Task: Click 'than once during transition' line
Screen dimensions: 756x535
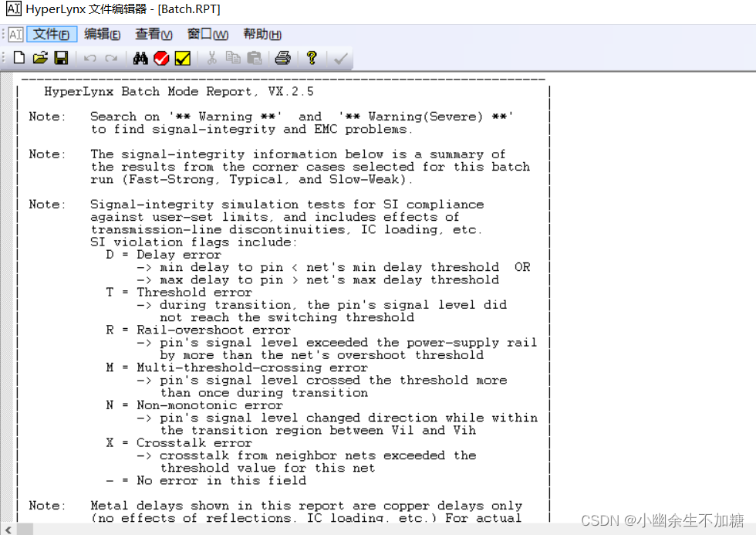Action: pos(264,393)
